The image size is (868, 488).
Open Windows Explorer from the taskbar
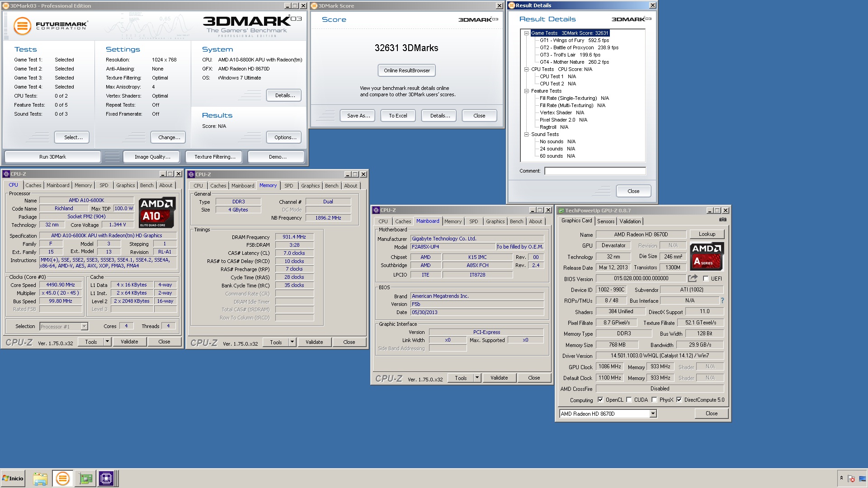coord(40,479)
